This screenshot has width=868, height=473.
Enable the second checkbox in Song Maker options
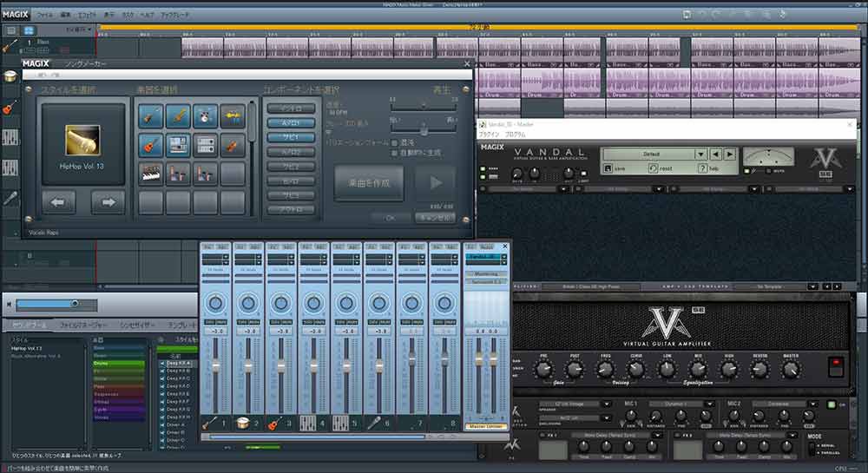[x=396, y=152]
